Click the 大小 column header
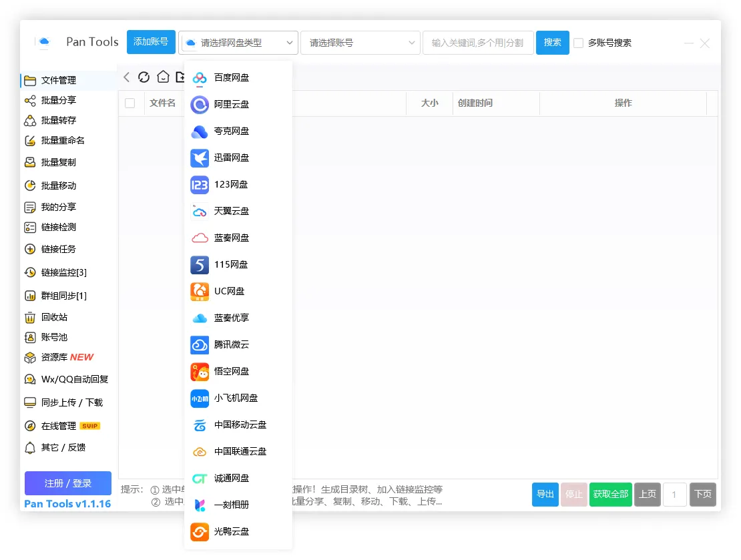The width and height of the screenshot is (741, 560). click(429, 103)
